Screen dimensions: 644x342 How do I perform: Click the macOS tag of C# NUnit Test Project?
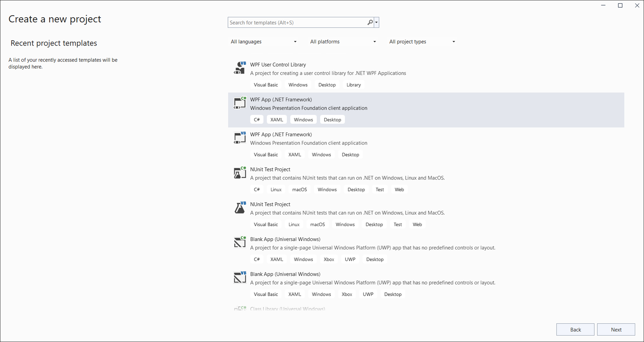[299, 190]
